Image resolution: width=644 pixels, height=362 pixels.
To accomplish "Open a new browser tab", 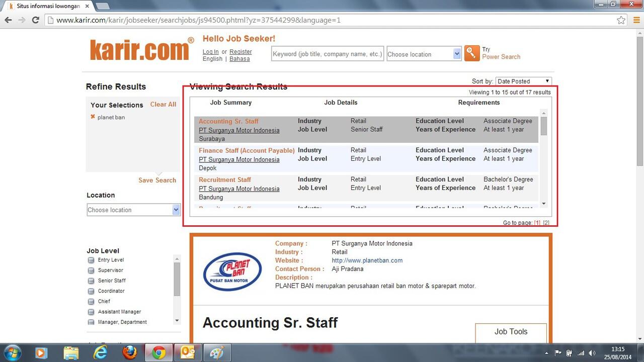I will (102, 6).
